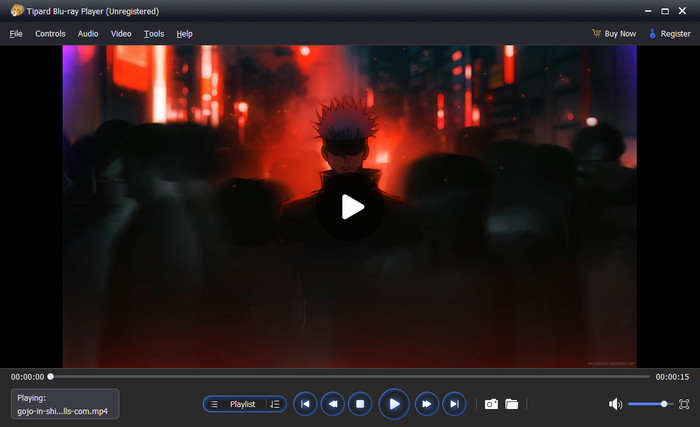Open the Video menu
Screen dimensions: 700x427
click(121, 33)
